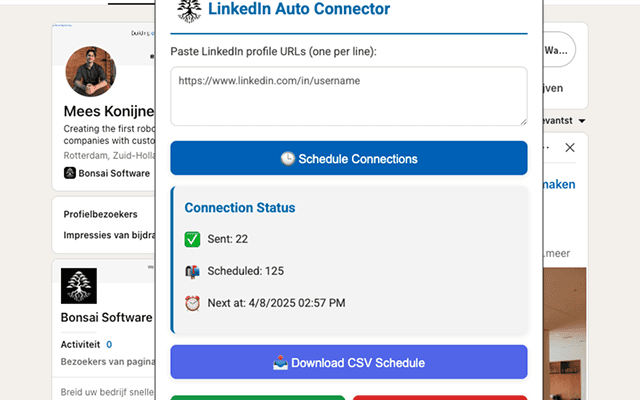Screen dimensions: 640x400
Task: Click the Rotterdam, Zuid-Holland location text
Action: pos(109,156)
